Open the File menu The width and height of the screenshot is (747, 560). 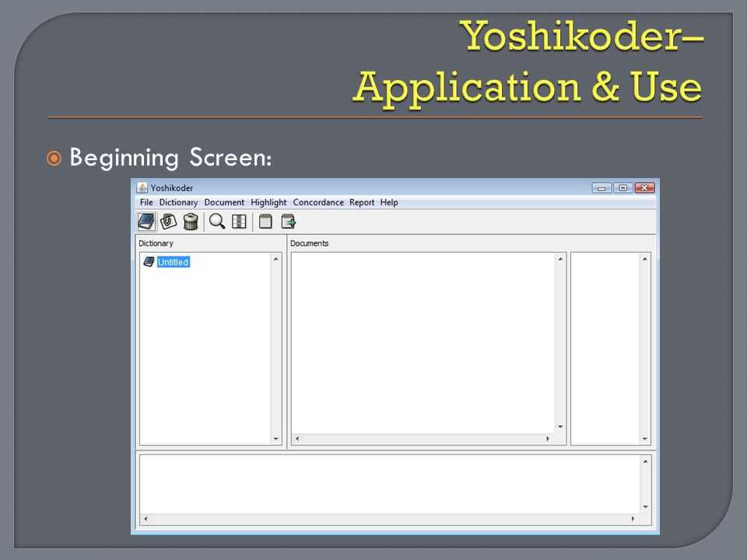(x=146, y=202)
